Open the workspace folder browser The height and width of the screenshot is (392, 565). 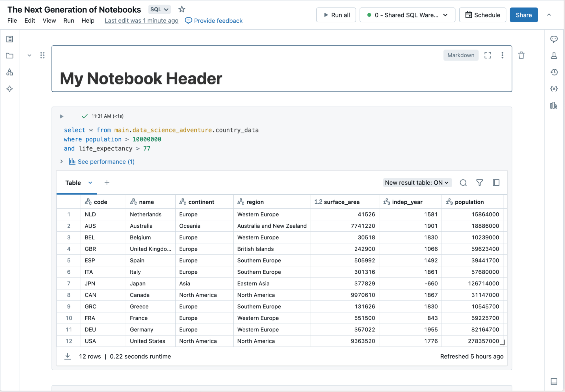pyautogui.click(x=10, y=55)
